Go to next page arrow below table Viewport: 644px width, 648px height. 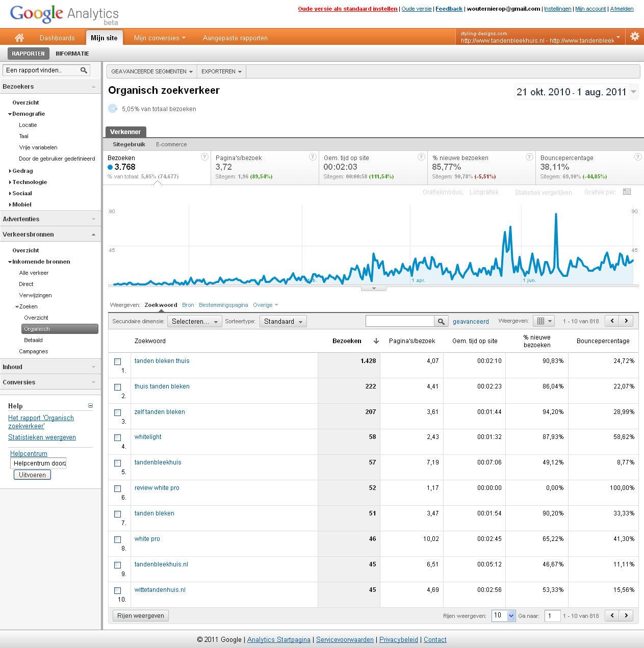pos(626,615)
